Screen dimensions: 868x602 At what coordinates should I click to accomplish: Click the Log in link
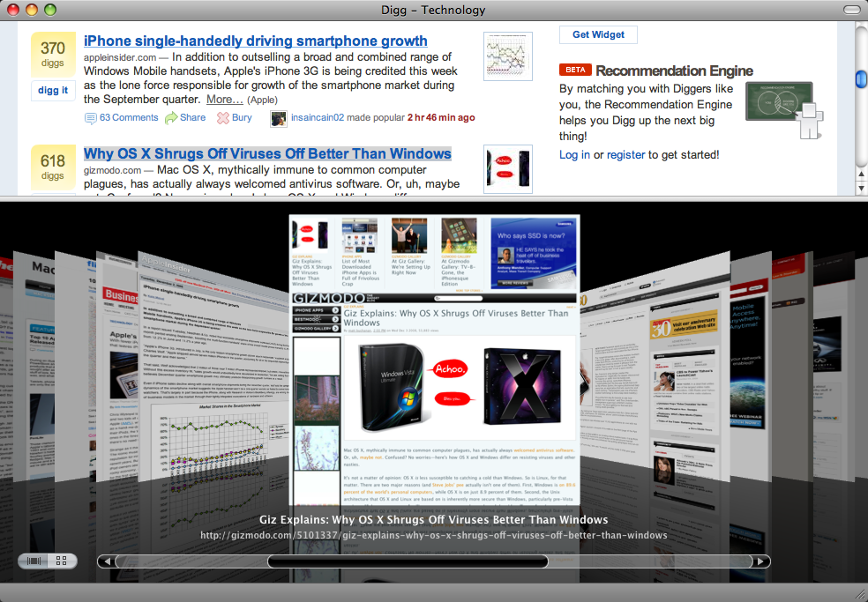point(574,155)
